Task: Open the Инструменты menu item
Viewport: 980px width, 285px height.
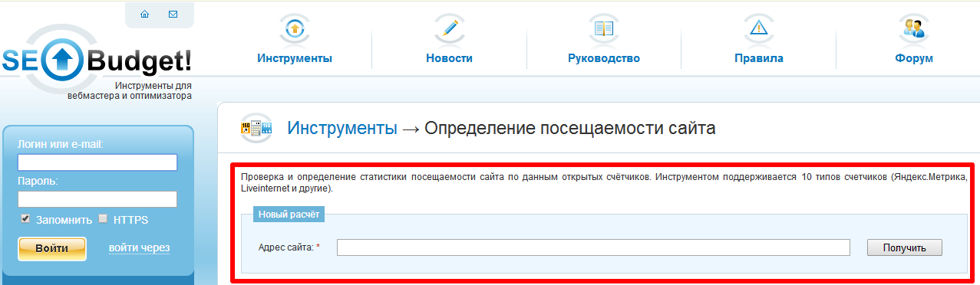Action: coord(295,58)
